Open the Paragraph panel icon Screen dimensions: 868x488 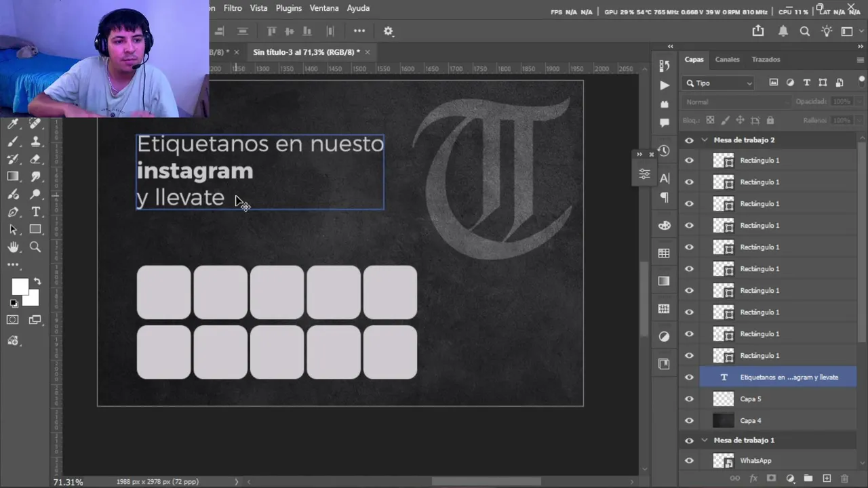pos(664,197)
